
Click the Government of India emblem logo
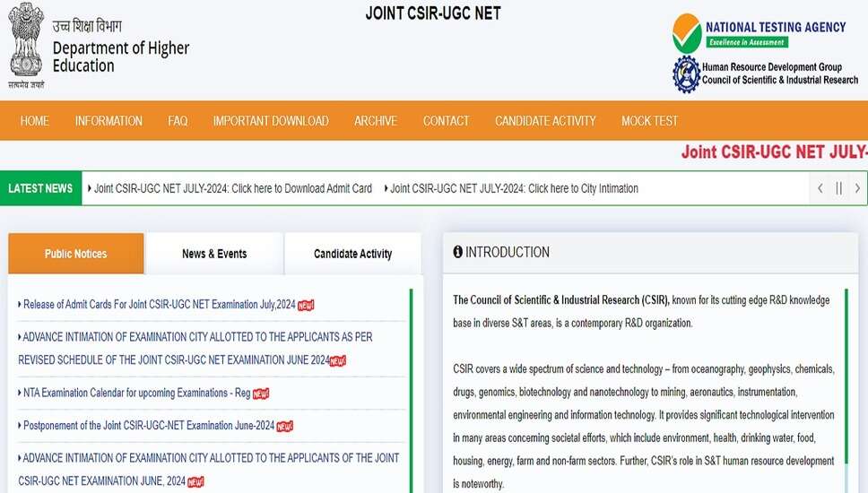(25, 45)
